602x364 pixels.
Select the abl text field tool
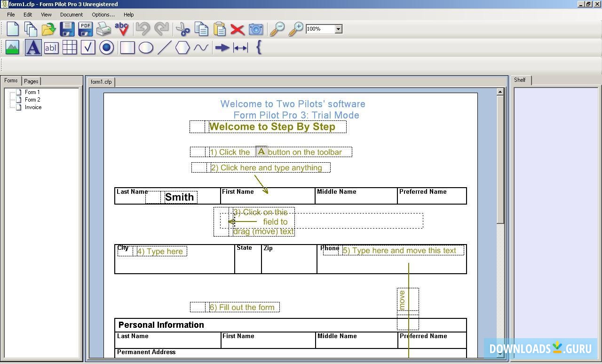tap(51, 47)
